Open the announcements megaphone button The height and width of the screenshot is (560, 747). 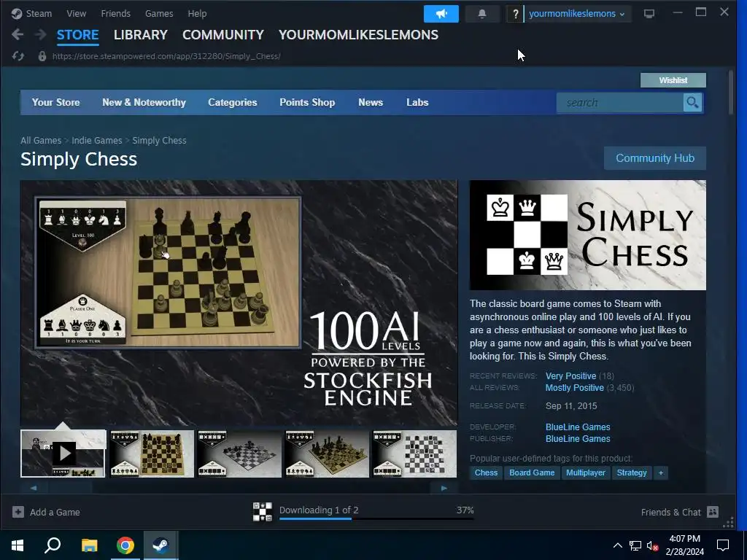[441, 14]
